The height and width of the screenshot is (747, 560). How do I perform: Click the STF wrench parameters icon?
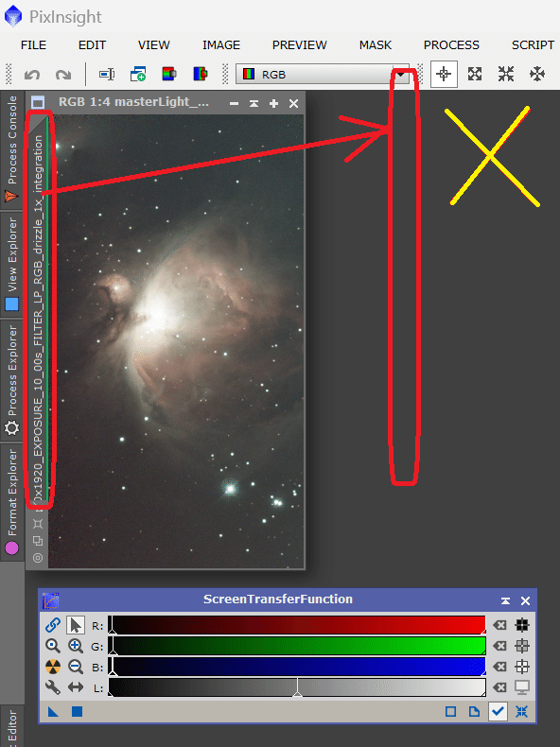[x=53, y=687]
